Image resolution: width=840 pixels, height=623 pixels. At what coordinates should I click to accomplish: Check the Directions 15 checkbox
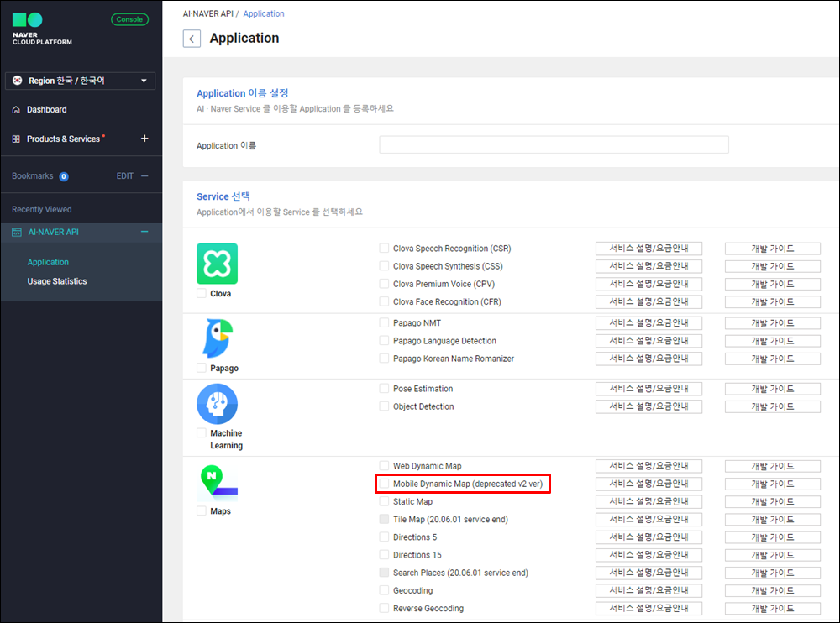(x=384, y=554)
